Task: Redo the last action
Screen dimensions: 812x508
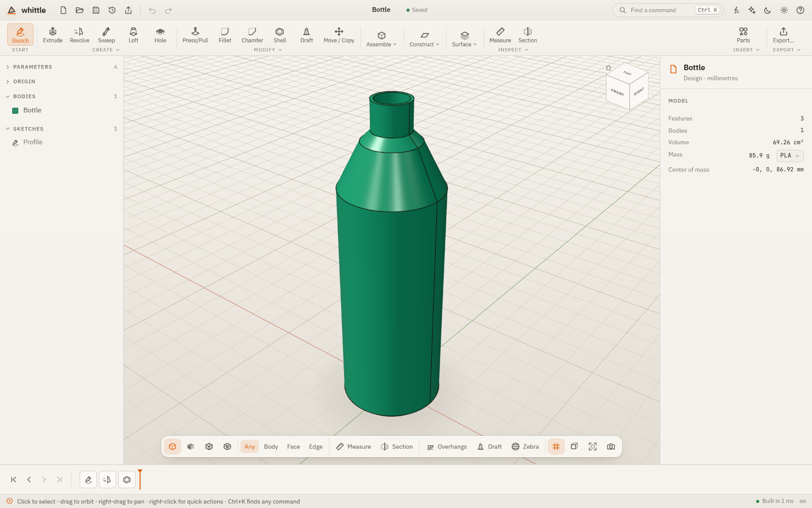Action: (168, 10)
